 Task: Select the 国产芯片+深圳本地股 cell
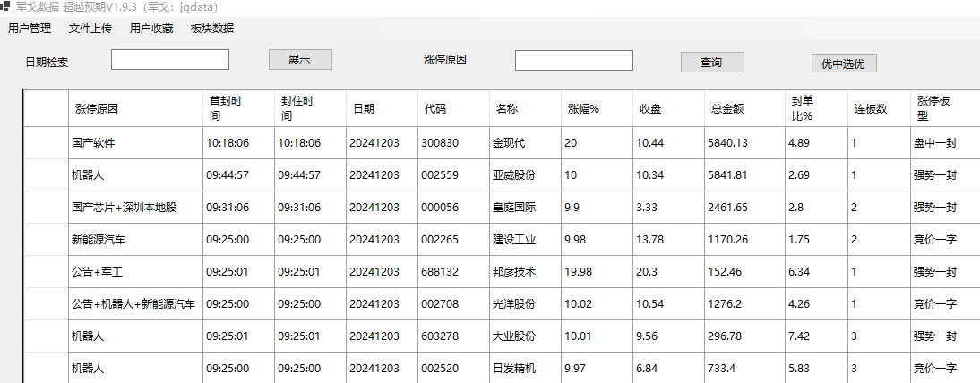pos(135,208)
